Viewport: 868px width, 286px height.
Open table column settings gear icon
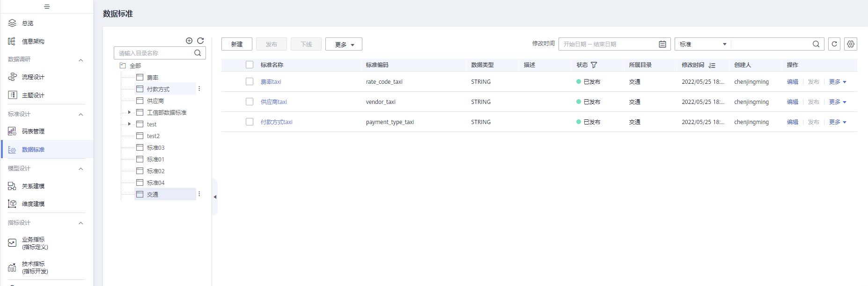click(x=851, y=44)
